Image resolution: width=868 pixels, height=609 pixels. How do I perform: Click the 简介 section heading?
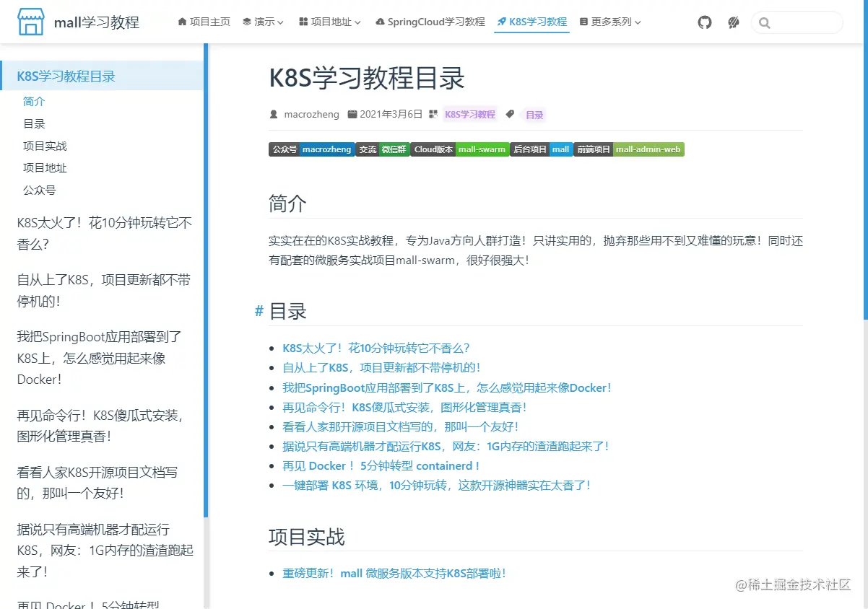[287, 203]
